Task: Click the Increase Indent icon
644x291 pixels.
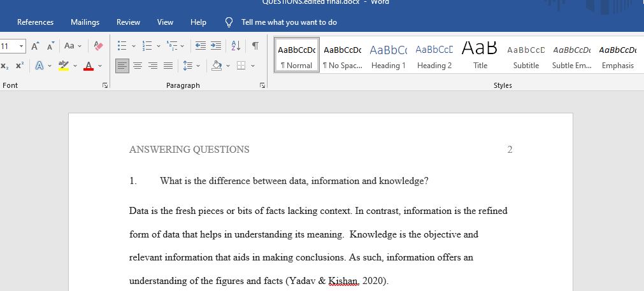Action: pyautogui.click(x=216, y=46)
